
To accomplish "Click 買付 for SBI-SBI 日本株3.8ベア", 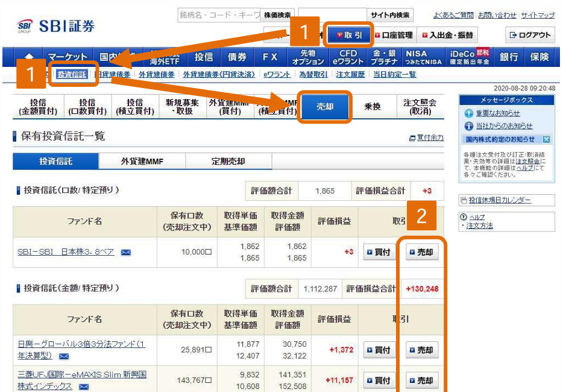I will click(379, 252).
